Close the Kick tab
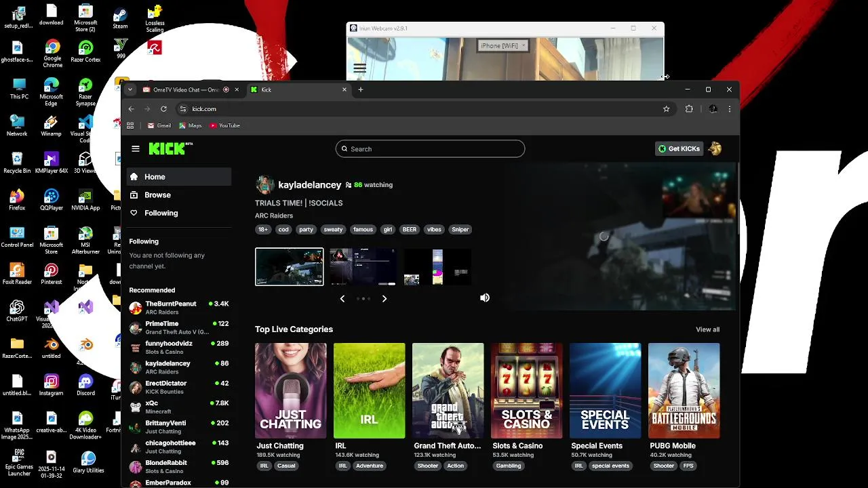868x488 pixels. tap(344, 89)
